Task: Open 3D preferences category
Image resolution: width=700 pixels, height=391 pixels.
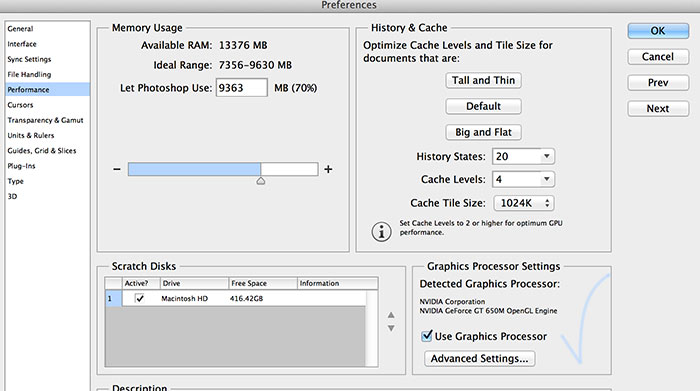Action: point(12,196)
